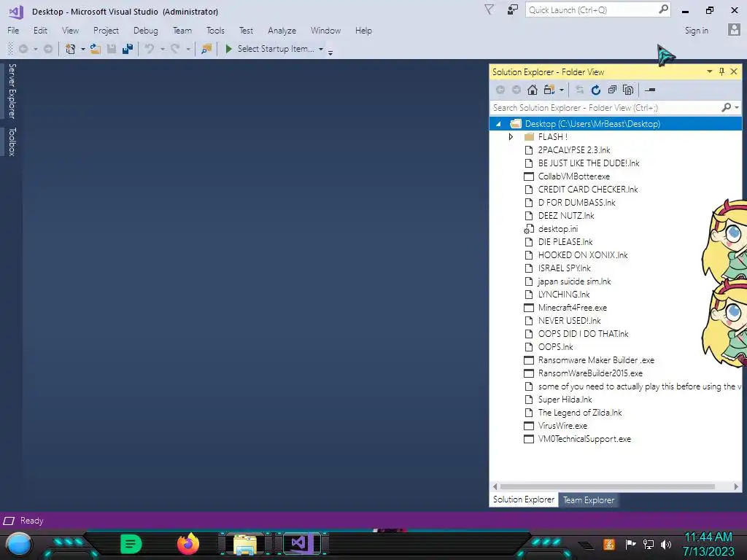Open the Switch Views dropdown arrow

tap(562, 90)
